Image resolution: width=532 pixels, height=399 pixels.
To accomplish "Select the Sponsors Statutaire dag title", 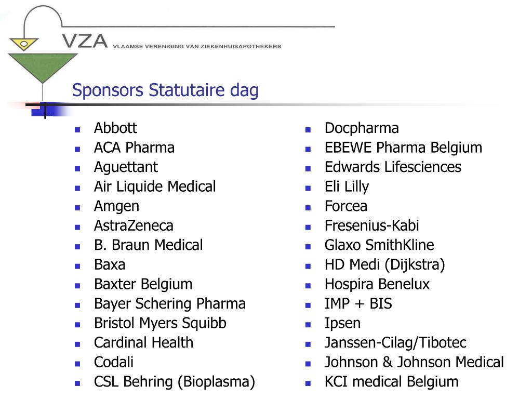I will coord(165,90).
